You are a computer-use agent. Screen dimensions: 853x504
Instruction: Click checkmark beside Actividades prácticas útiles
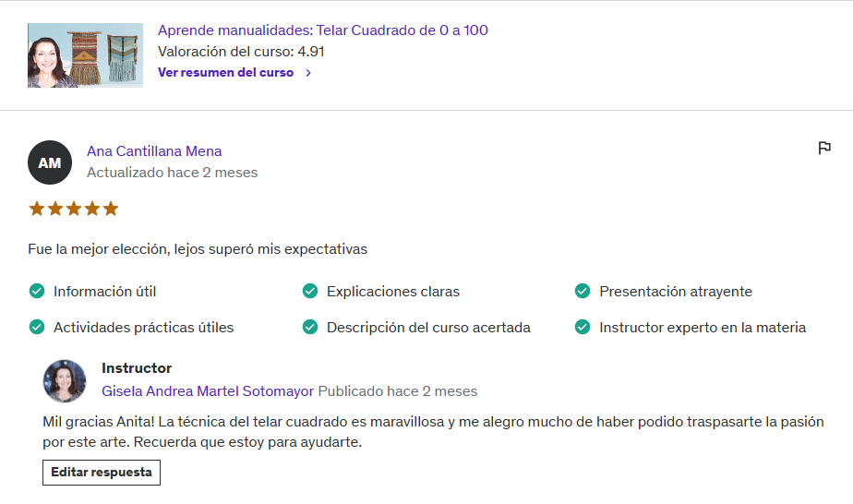click(x=37, y=327)
